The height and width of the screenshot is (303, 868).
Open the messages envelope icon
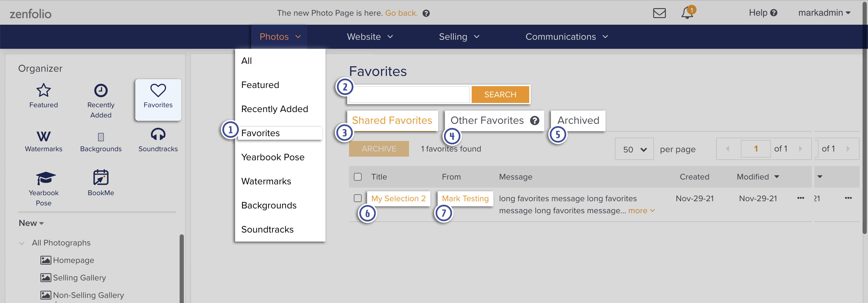coord(659,13)
